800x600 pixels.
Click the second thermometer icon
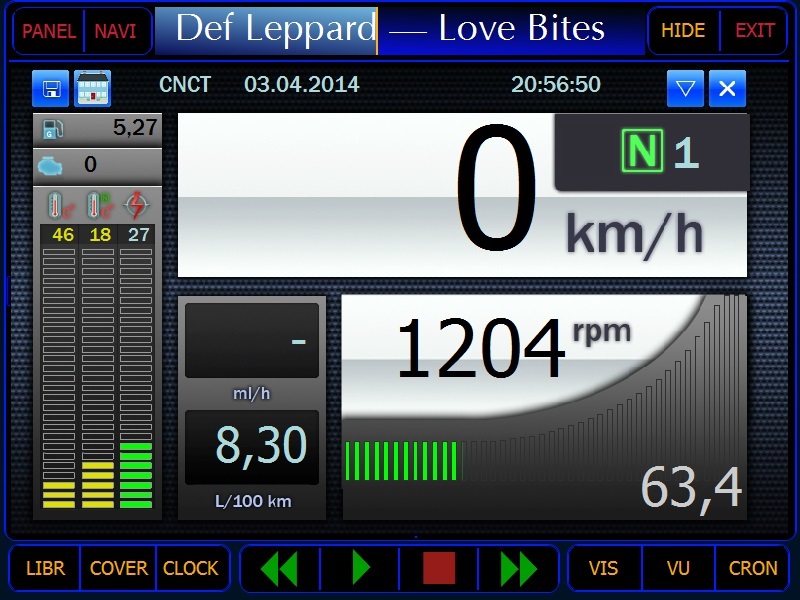pyautogui.click(x=98, y=206)
